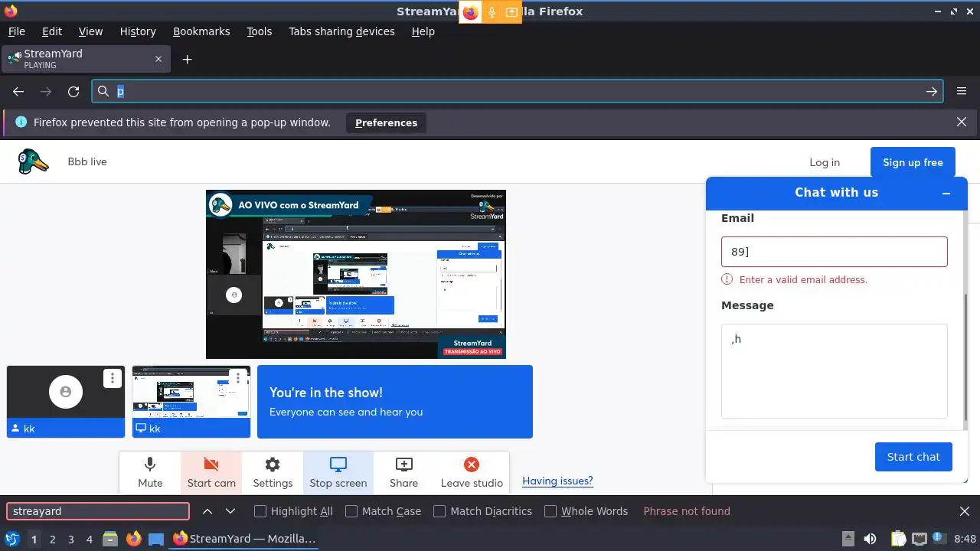Open the History menu
This screenshot has height=551, width=980.
138,31
